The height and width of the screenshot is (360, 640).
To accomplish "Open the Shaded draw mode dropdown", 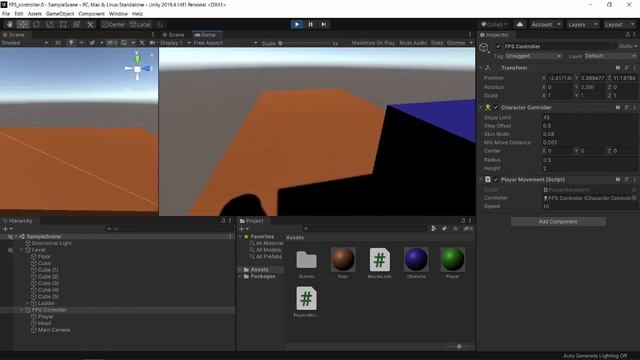I will click(24, 43).
